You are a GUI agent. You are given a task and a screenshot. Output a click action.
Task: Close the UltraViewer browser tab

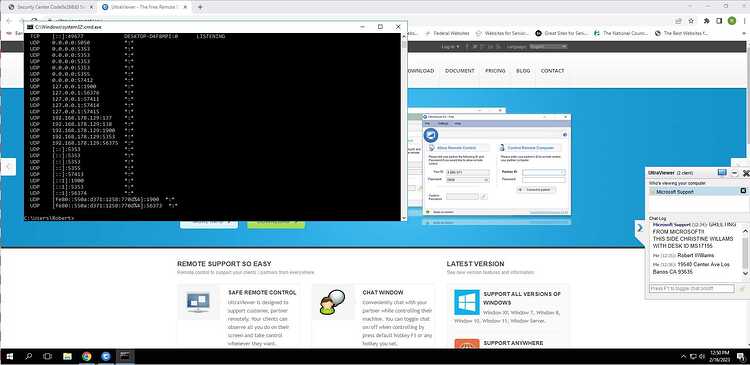click(184, 7)
